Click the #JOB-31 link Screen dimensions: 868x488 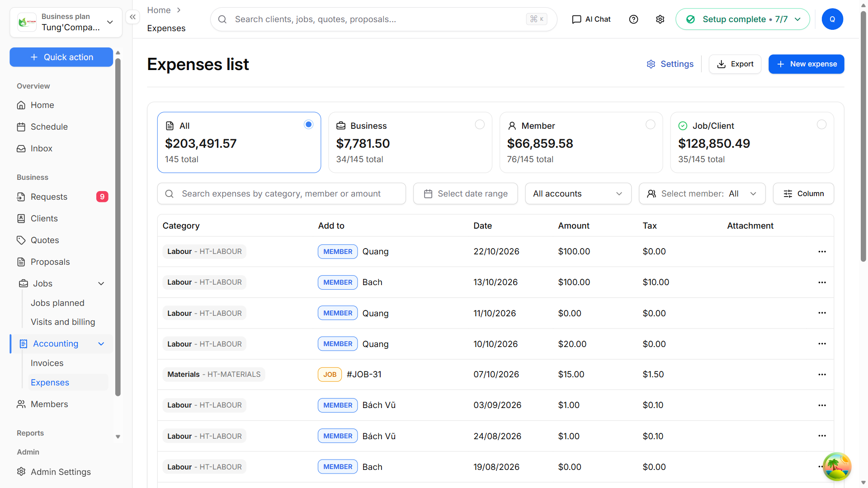[364, 375]
